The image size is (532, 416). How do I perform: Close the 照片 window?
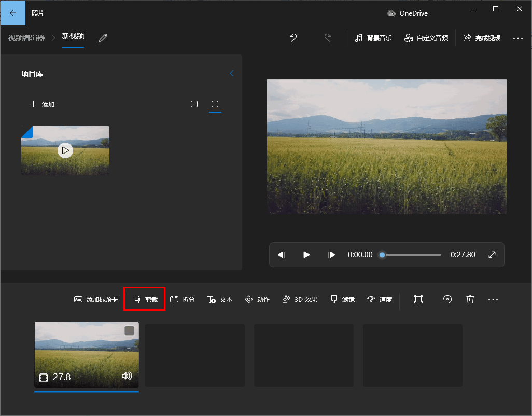click(x=520, y=9)
